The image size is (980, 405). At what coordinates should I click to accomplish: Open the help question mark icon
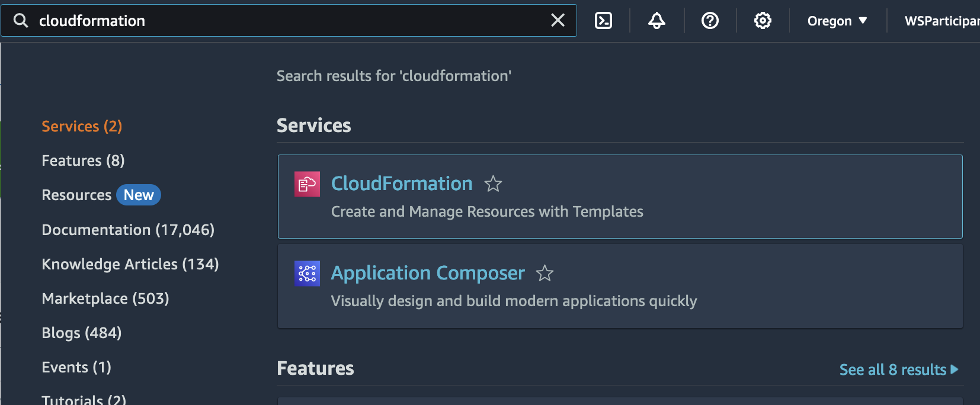click(x=710, y=21)
